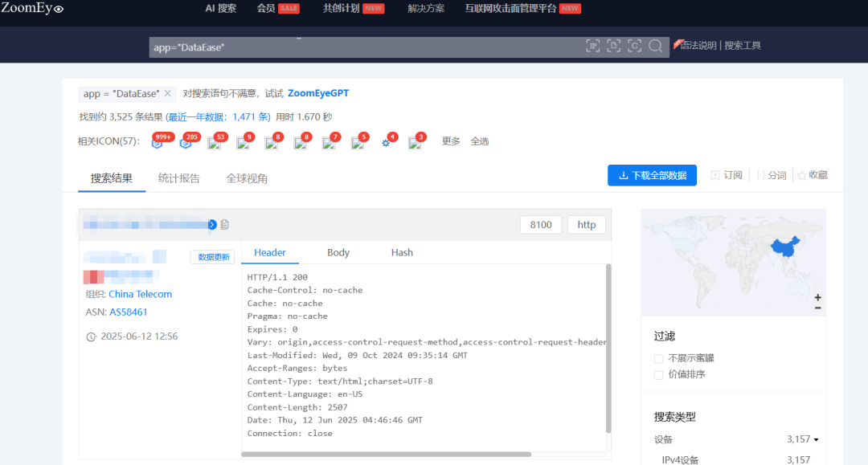868x465 pixels.
Task: Switch to 统计报告 tab
Action: 178,178
